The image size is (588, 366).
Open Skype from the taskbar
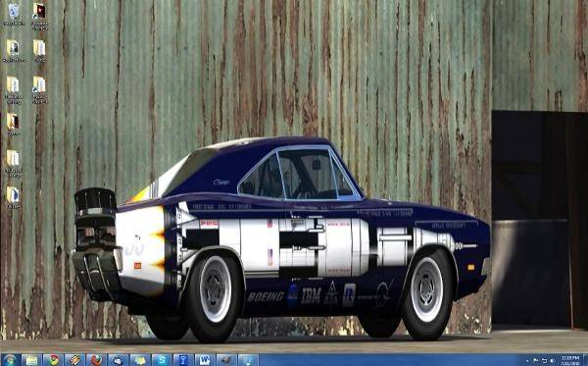162,360
